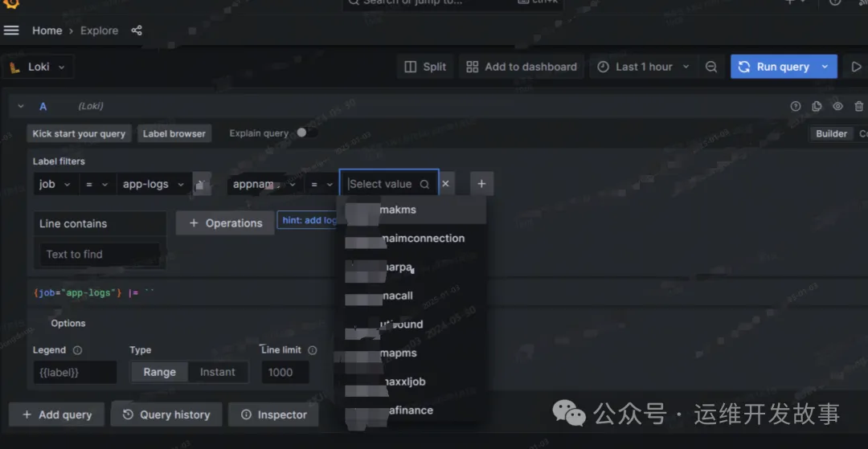The height and width of the screenshot is (449, 868).
Task: Click the zoom out time range icon
Action: click(x=711, y=67)
